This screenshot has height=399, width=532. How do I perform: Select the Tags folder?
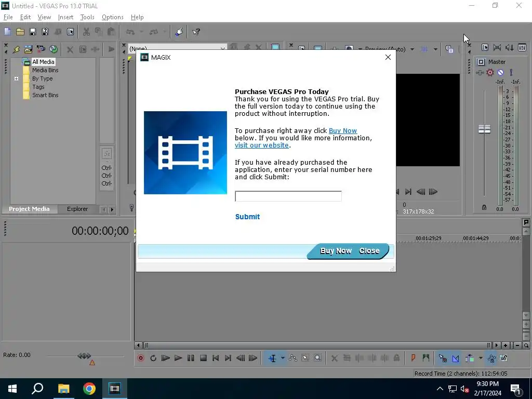click(38, 87)
